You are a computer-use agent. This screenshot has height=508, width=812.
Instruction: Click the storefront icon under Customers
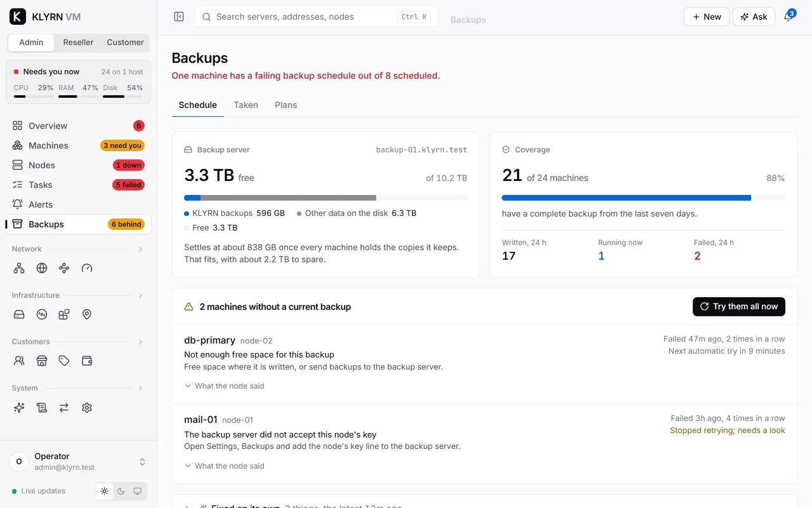click(x=42, y=361)
